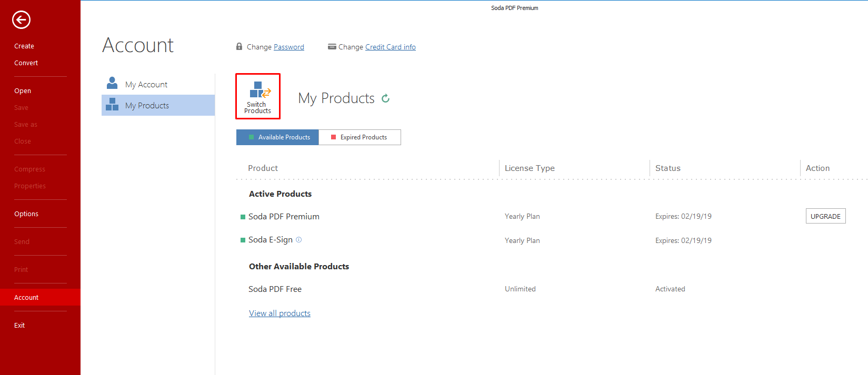Click the credit card icon

[x=332, y=46]
